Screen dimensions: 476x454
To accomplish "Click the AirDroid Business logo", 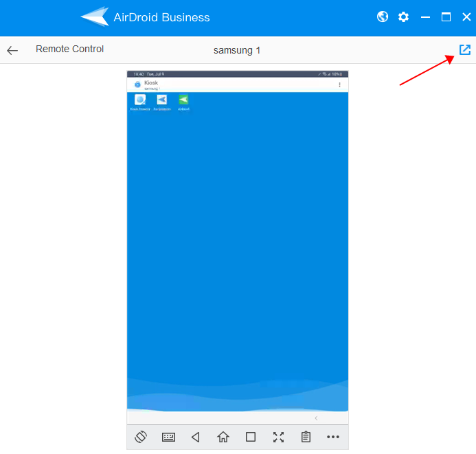I will 95,17.
